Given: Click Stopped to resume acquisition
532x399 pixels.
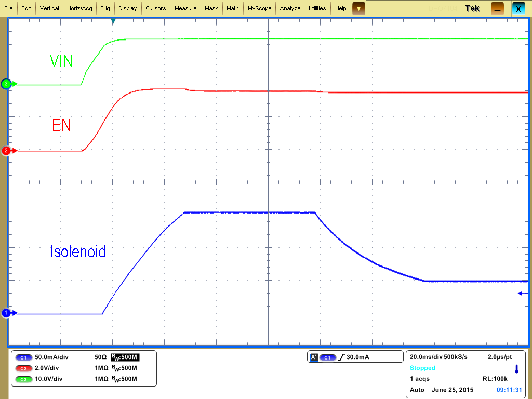Looking at the screenshot, I should pyautogui.click(x=423, y=368).
